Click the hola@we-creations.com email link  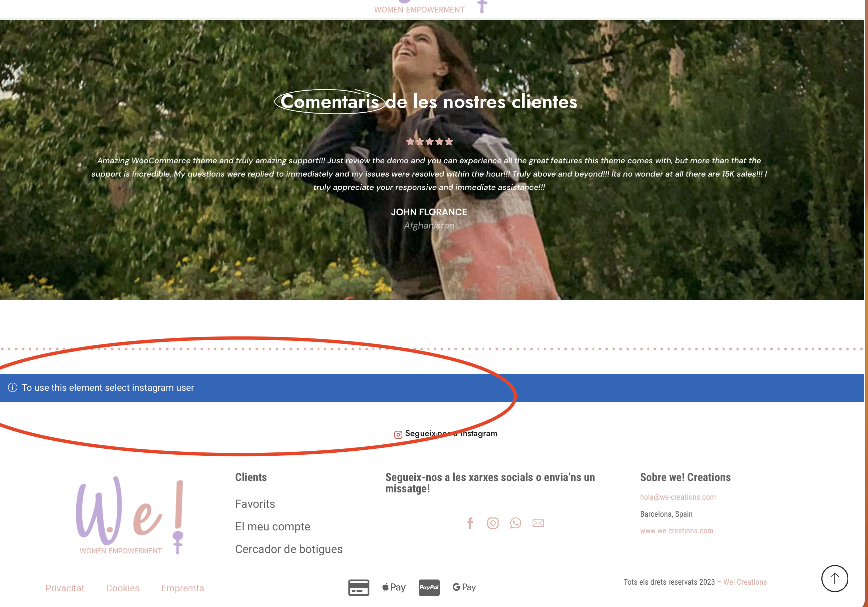(x=677, y=497)
